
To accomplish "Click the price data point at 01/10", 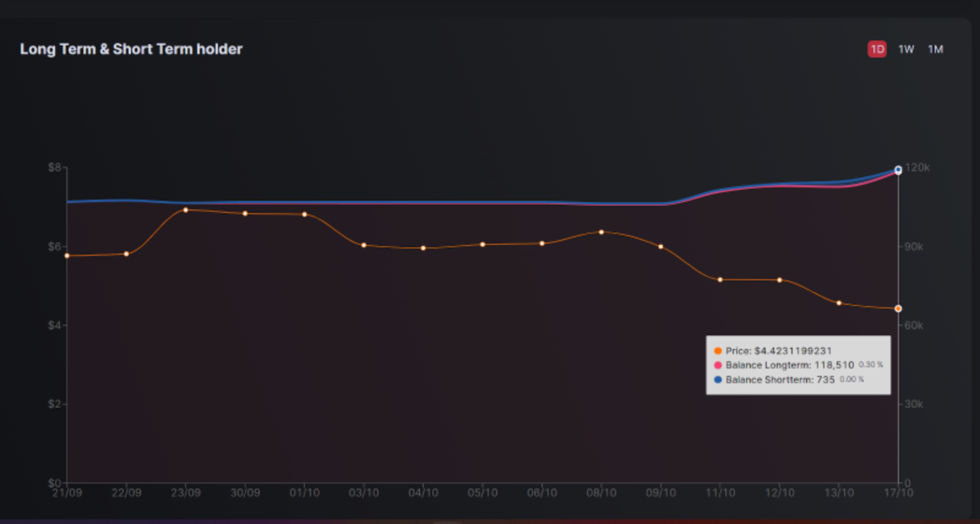I will pyautogui.click(x=304, y=214).
